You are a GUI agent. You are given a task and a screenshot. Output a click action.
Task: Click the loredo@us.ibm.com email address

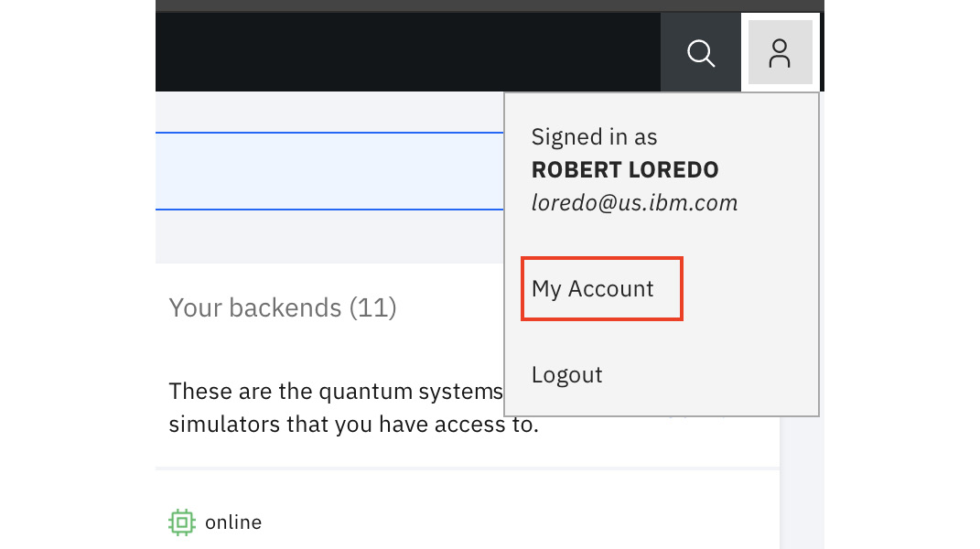(634, 203)
